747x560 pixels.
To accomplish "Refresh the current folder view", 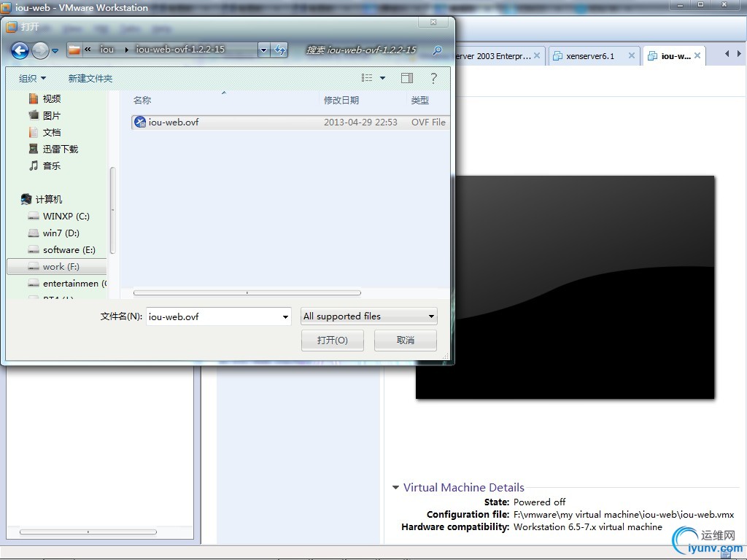I will click(280, 50).
